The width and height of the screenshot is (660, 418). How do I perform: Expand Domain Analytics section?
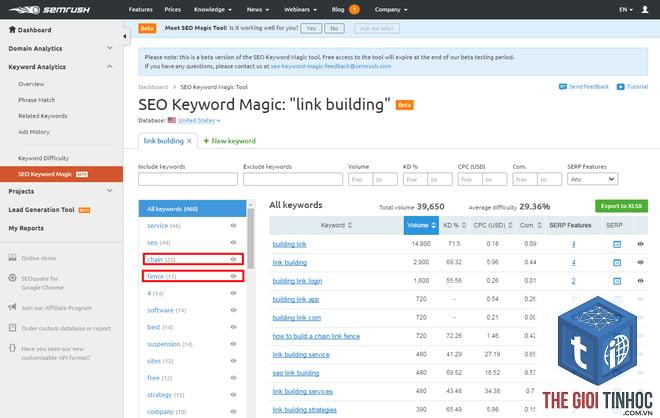tap(109, 48)
